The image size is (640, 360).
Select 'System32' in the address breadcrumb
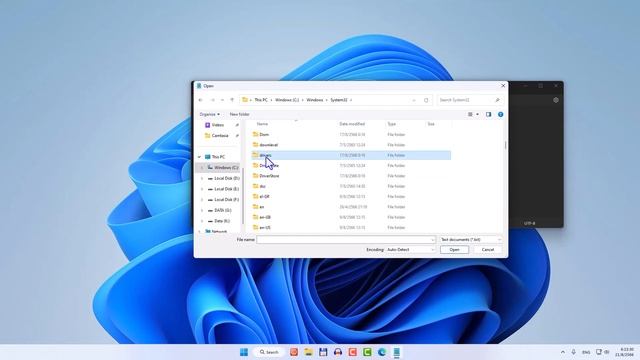point(339,100)
